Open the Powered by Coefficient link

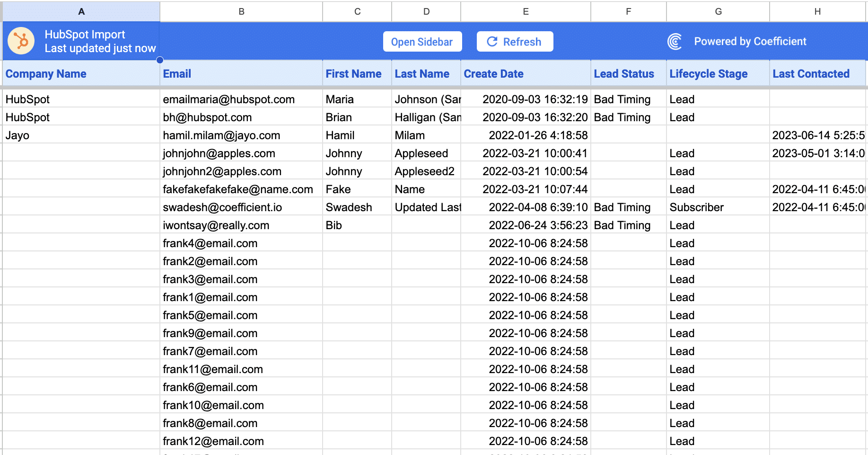point(750,42)
